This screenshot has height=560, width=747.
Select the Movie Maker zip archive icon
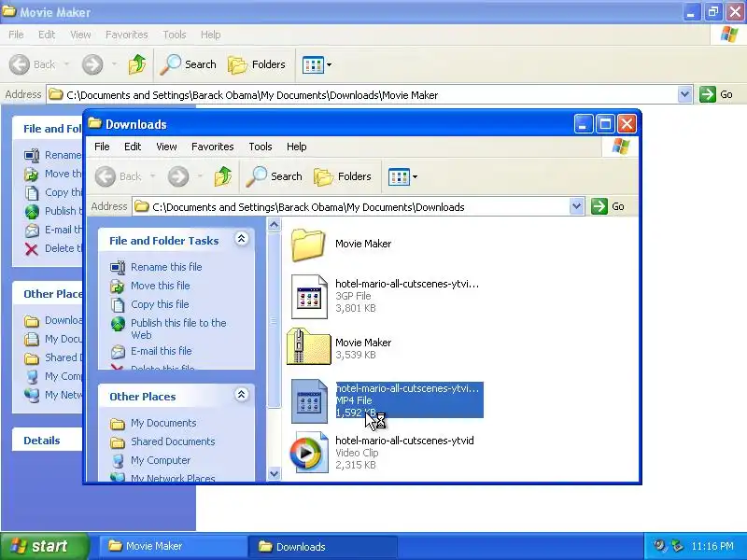(309, 346)
